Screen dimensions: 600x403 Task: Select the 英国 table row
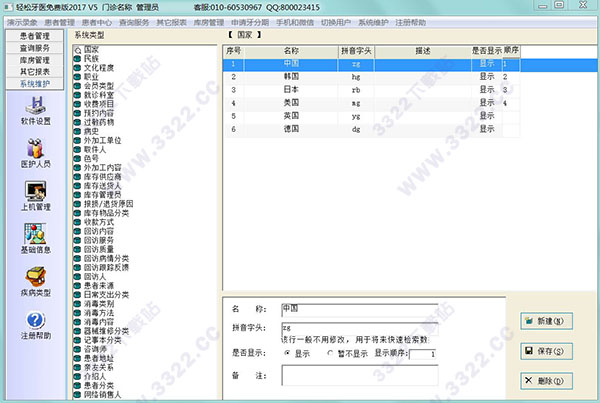pos(371,116)
